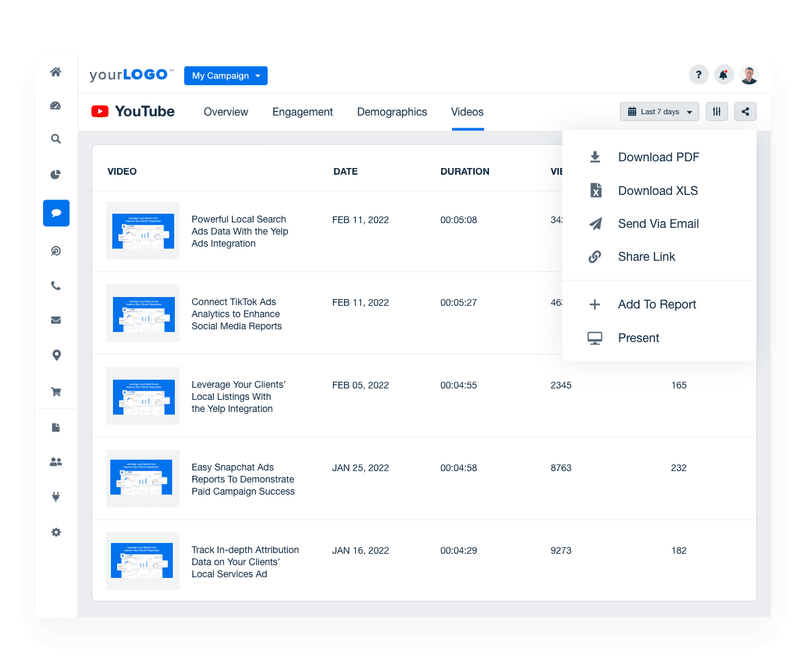
Task: Click Add To Report in the menu
Action: tap(656, 304)
